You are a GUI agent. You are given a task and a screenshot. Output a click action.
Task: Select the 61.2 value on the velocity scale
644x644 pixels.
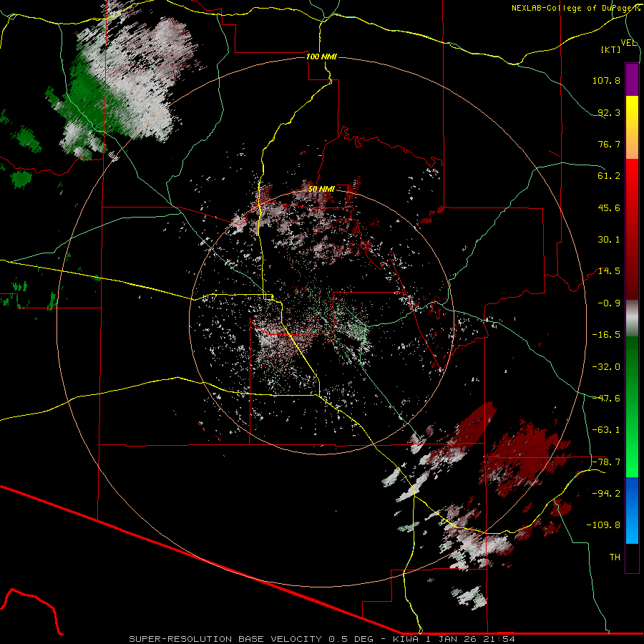(609, 176)
